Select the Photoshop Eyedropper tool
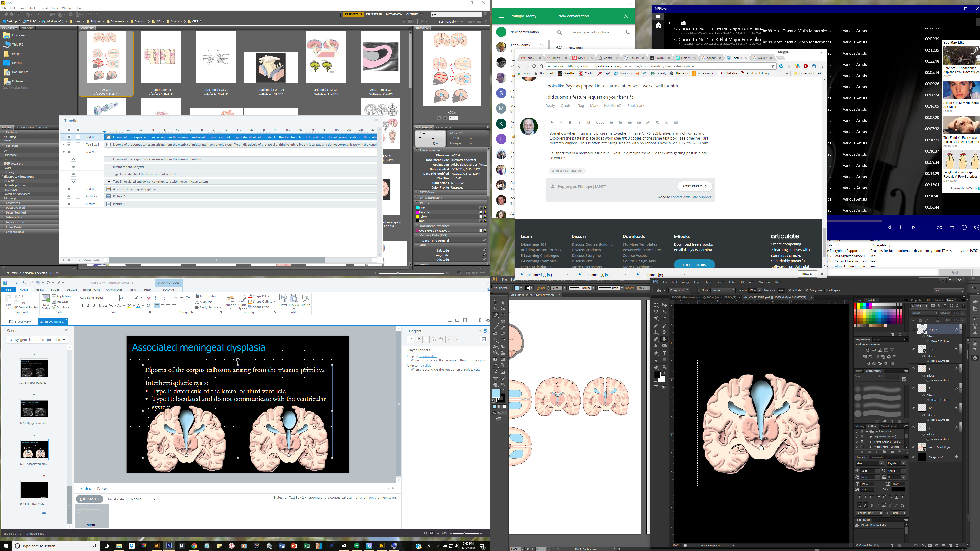Screen dimensions: 980x551 [664, 318]
